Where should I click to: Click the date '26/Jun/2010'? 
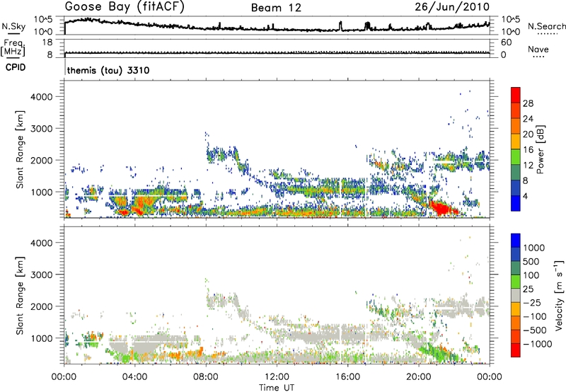tap(452, 7)
